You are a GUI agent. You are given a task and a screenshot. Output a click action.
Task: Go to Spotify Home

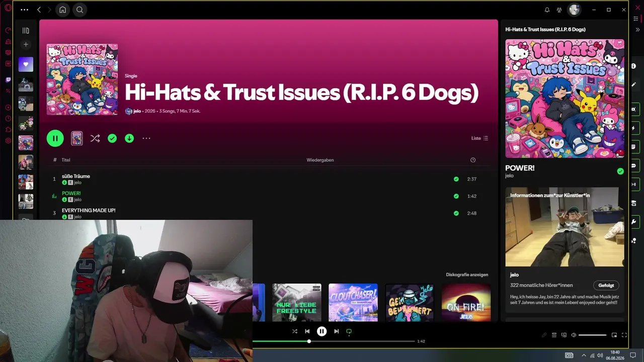[62, 10]
